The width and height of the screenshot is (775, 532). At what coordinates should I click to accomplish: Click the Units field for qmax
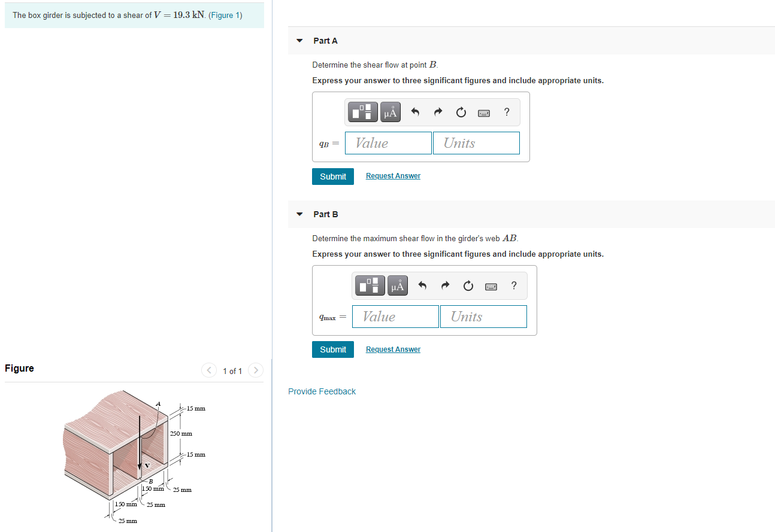(x=483, y=317)
